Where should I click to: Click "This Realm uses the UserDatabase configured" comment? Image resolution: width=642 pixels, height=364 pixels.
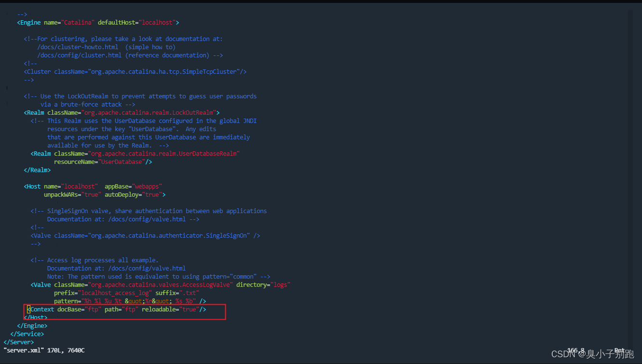pyautogui.click(x=143, y=121)
